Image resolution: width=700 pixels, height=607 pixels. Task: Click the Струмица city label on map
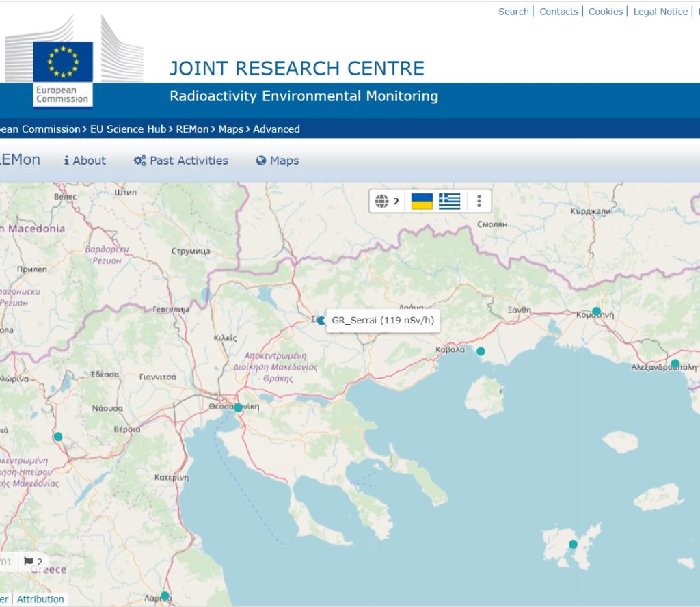point(191,252)
